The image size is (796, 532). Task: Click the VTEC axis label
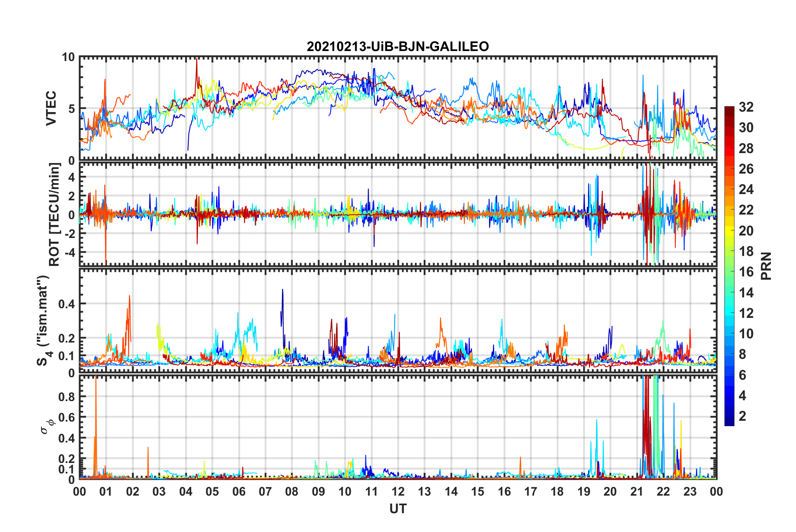(51, 108)
